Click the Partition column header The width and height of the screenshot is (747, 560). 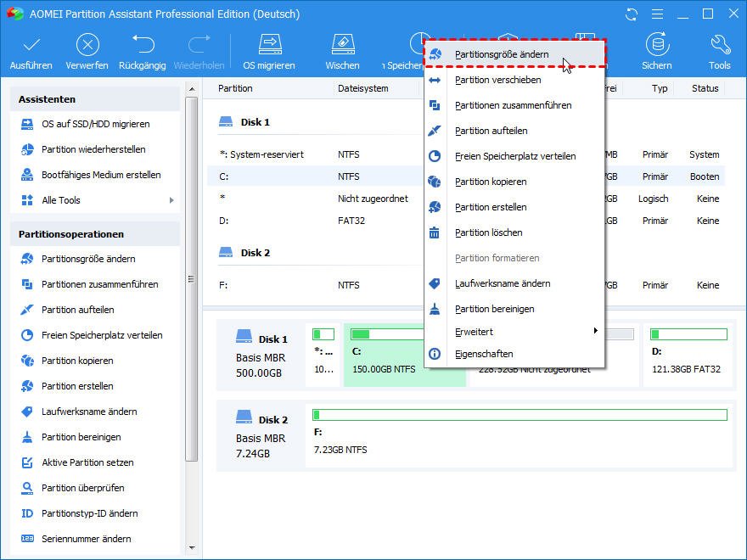coord(235,88)
